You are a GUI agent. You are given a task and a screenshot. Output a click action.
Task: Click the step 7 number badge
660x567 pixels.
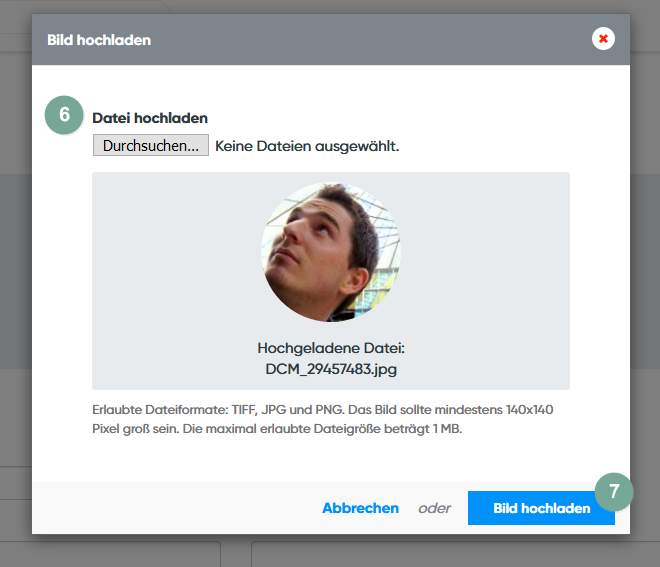[x=614, y=491]
